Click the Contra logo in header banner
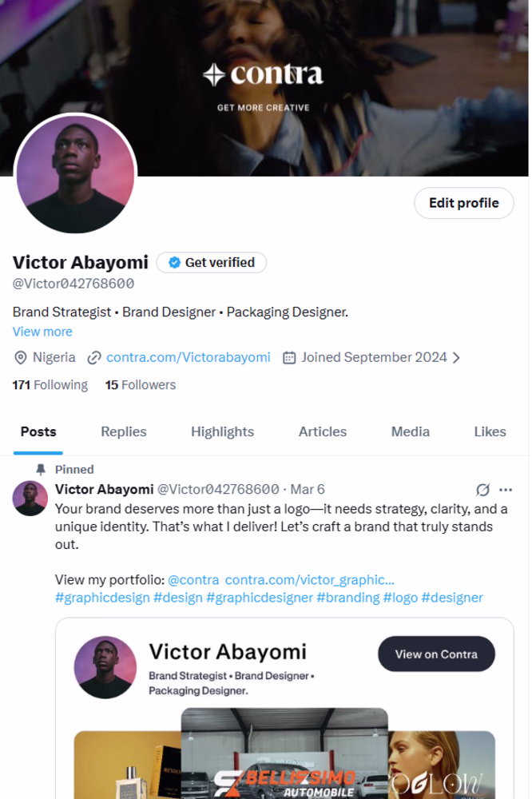The height and width of the screenshot is (799, 532). click(x=263, y=75)
